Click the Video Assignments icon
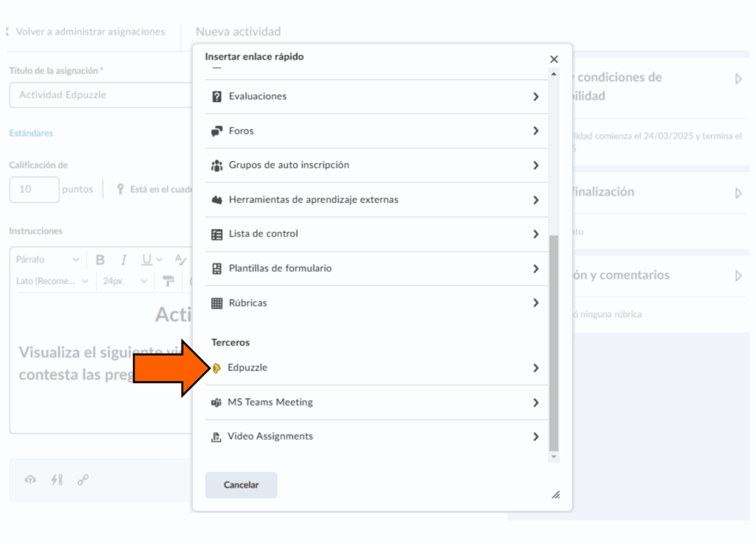Viewport: 756px width, 543px height. point(216,437)
